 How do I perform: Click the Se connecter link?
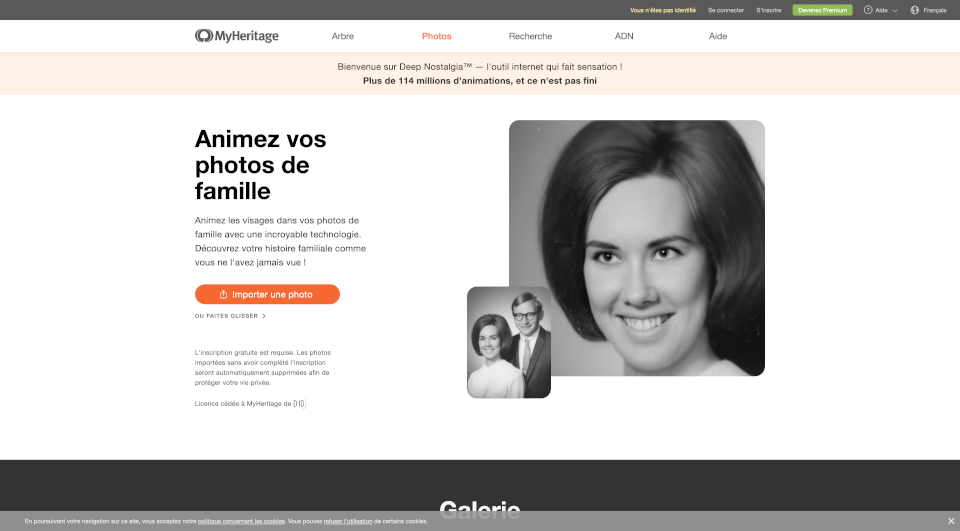(x=726, y=10)
